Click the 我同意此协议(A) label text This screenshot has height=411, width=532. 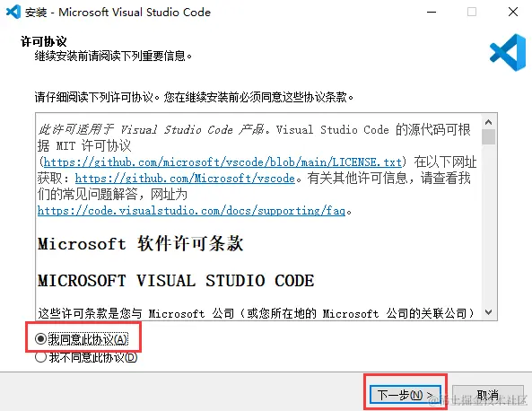click(88, 339)
